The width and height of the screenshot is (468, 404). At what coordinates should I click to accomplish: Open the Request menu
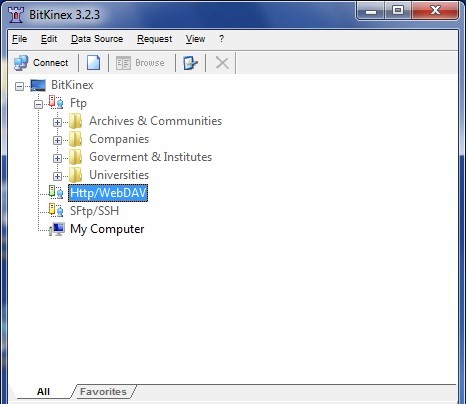point(155,39)
